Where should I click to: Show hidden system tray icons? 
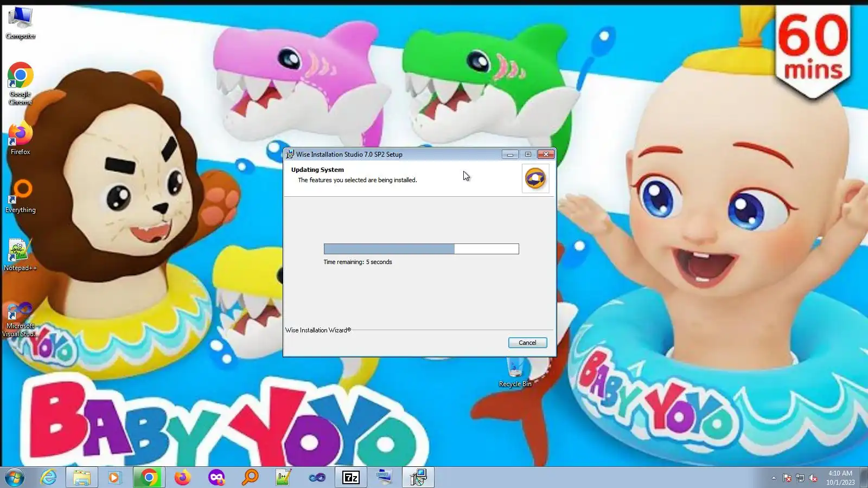click(774, 478)
